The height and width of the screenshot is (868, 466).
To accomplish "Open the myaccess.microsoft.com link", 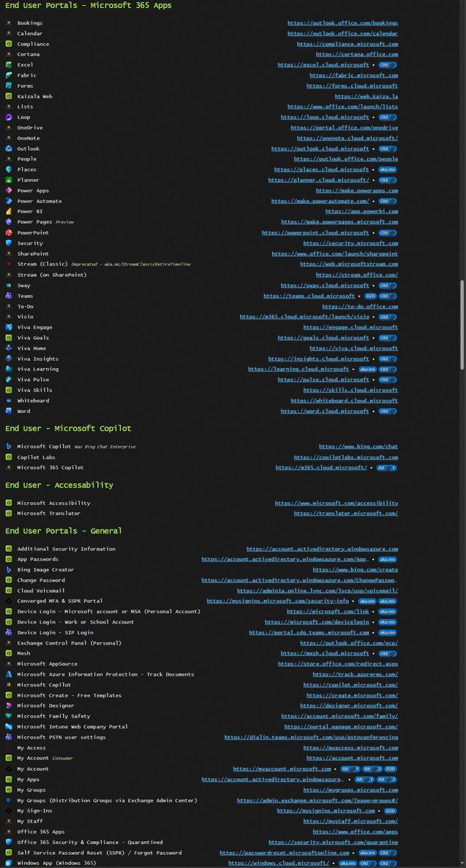I will click(350, 748).
